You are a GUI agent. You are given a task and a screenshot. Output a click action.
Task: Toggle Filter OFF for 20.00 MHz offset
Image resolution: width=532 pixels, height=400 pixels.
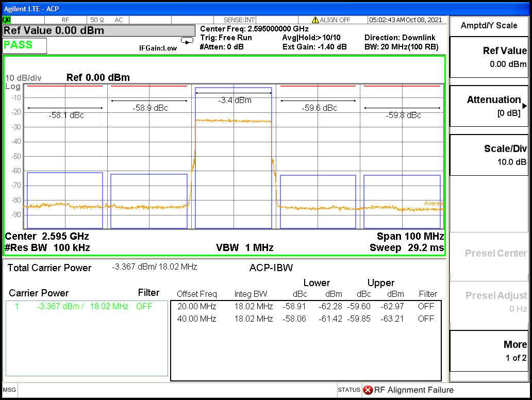[426, 306]
